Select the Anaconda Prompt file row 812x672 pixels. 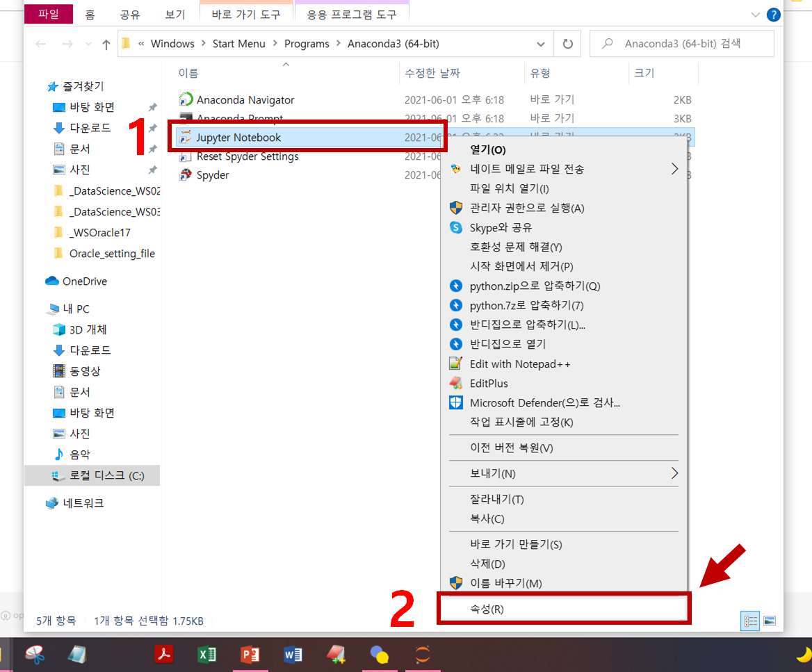435,119
